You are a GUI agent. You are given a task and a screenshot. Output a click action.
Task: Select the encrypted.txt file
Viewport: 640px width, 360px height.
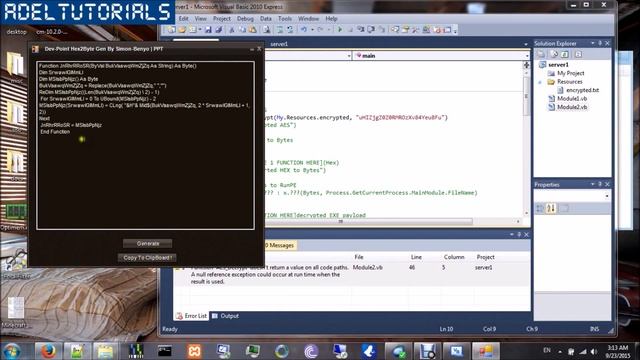(x=582, y=90)
